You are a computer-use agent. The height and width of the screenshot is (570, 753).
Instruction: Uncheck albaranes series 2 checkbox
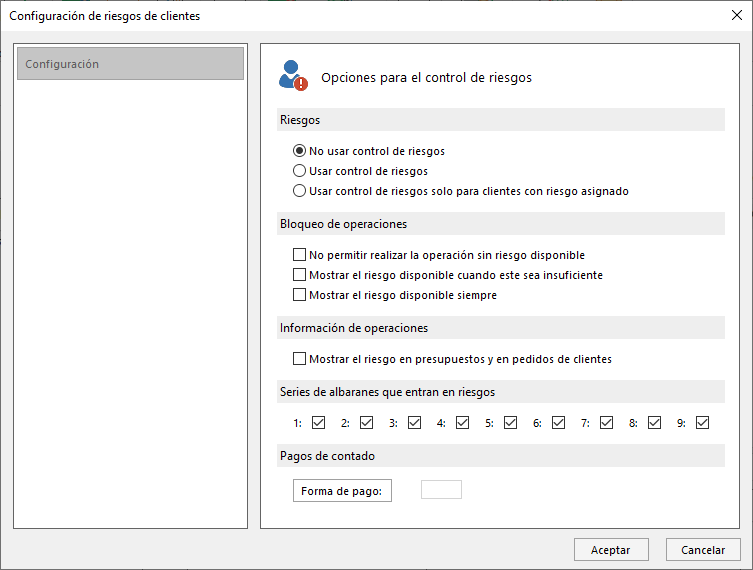(366, 423)
